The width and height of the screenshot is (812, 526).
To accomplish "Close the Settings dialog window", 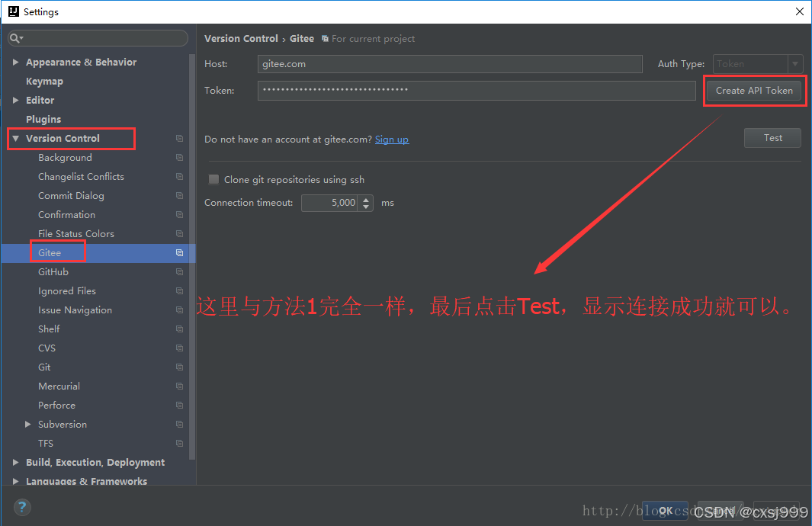I will tap(800, 11).
